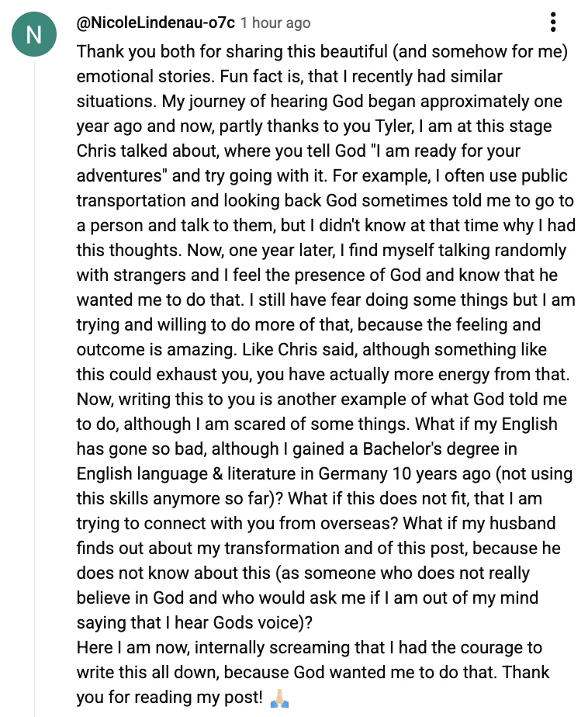Click the words 'Fun fact is'
Image resolution: width=588 pixels, height=717 pixels.
click(261, 76)
